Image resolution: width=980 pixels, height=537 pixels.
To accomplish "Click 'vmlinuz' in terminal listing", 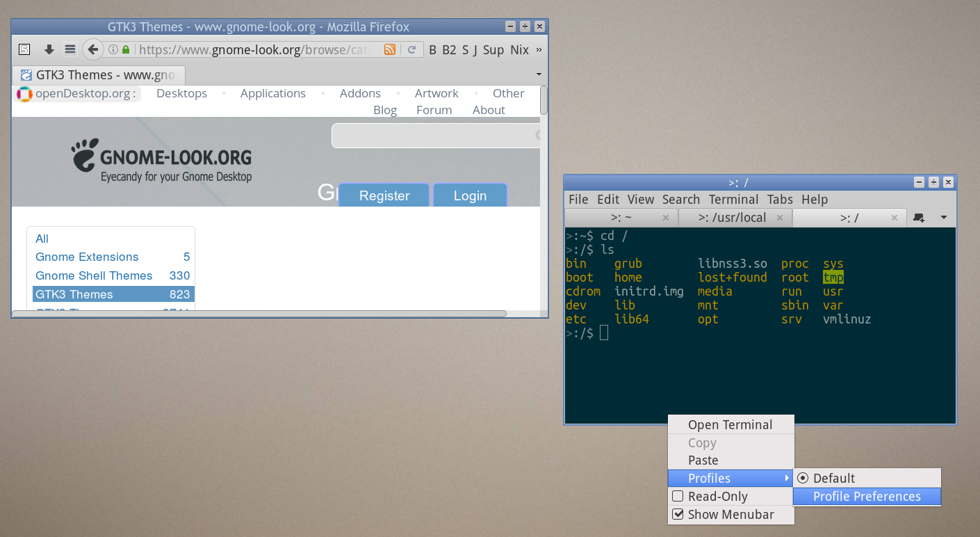I will point(847,319).
